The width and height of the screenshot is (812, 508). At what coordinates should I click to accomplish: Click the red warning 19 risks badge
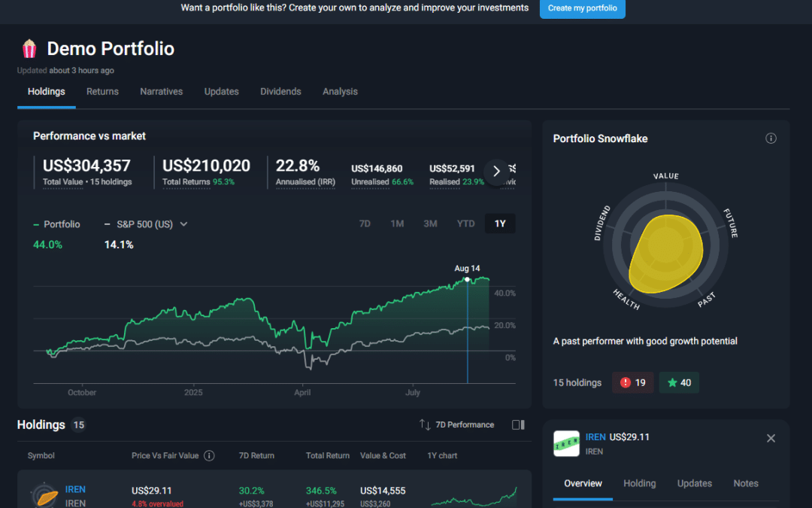click(633, 382)
